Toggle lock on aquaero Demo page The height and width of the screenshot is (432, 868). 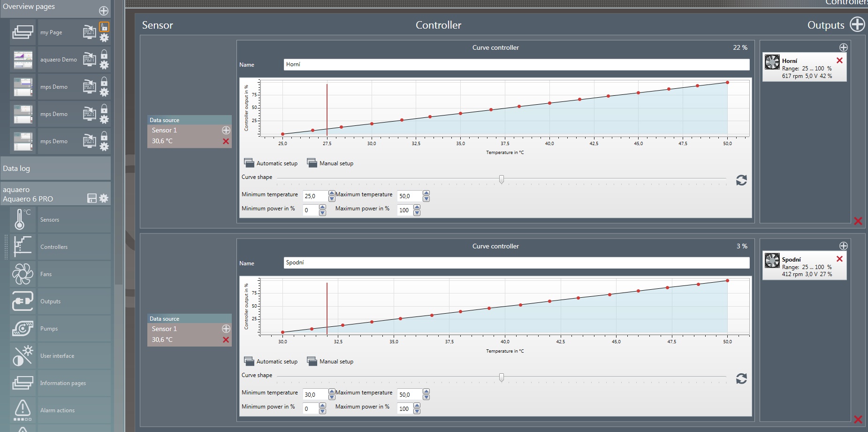click(x=104, y=54)
